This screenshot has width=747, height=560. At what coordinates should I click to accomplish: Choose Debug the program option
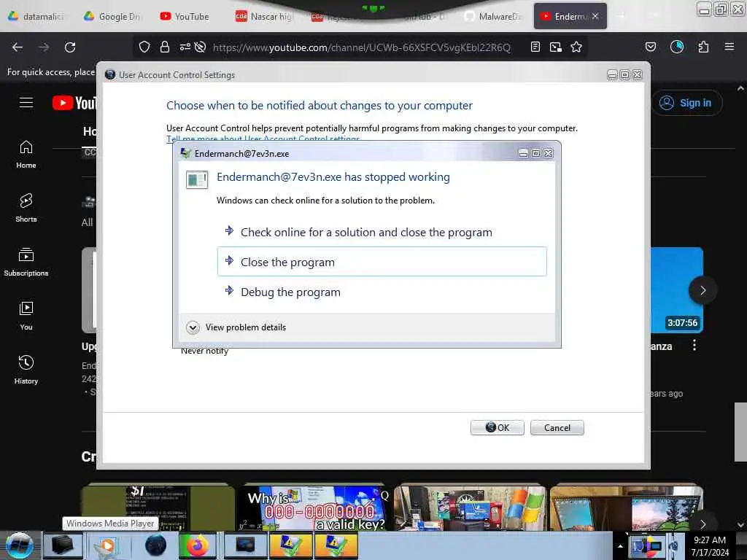click(382, 292)
